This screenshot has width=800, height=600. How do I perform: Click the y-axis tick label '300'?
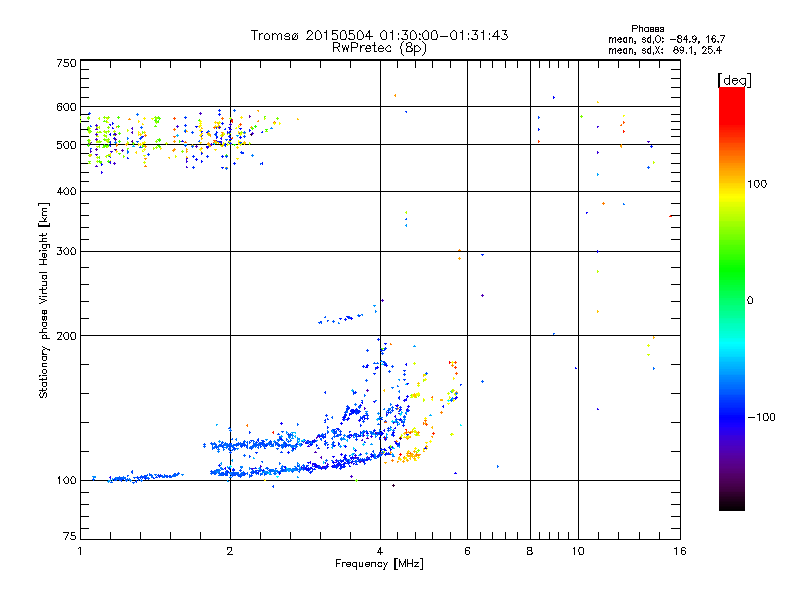pyautogui.click(x=66, y=251)
